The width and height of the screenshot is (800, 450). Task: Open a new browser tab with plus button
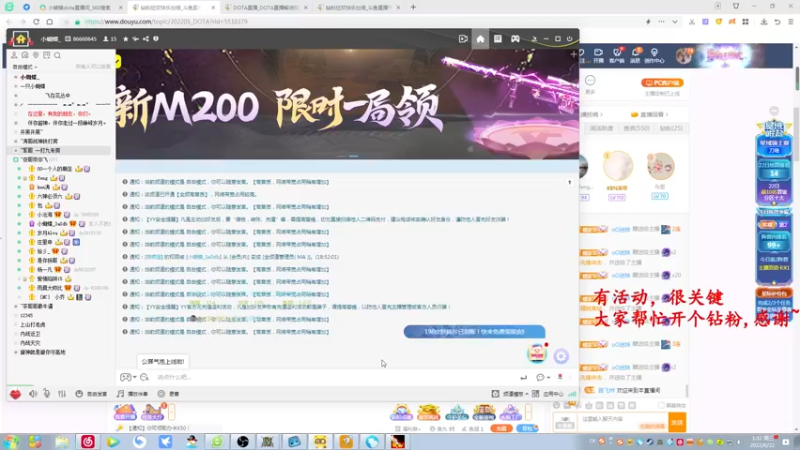pos(413,7)
